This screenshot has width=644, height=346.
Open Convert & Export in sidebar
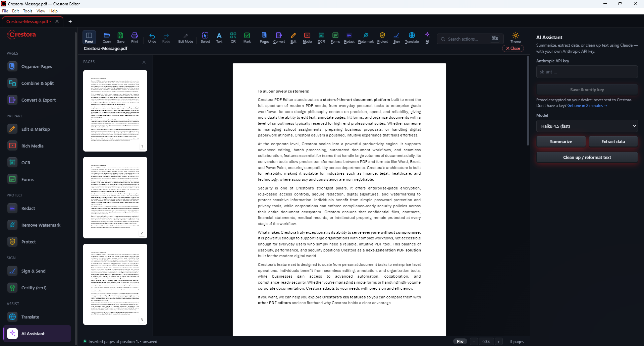(x=37, y=100)
